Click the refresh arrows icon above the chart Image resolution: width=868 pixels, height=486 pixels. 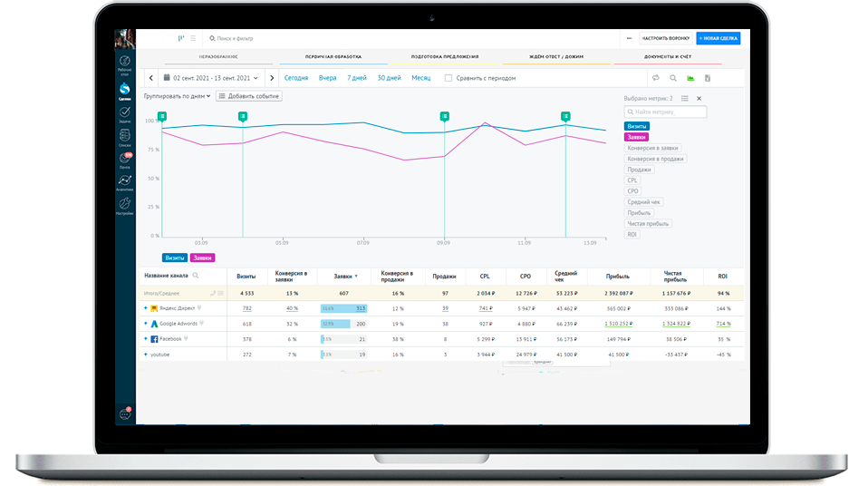pyautogui.click(x=656, y=78)
